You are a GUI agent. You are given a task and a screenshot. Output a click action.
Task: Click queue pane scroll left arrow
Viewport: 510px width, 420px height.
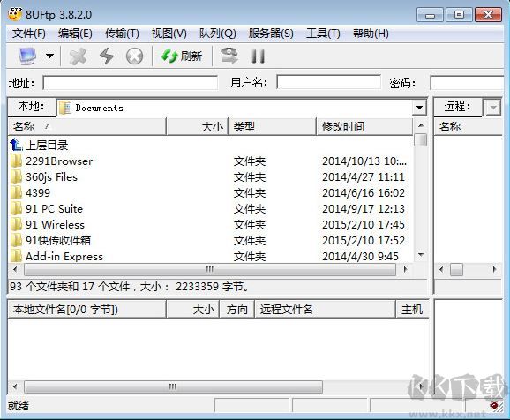15,386
